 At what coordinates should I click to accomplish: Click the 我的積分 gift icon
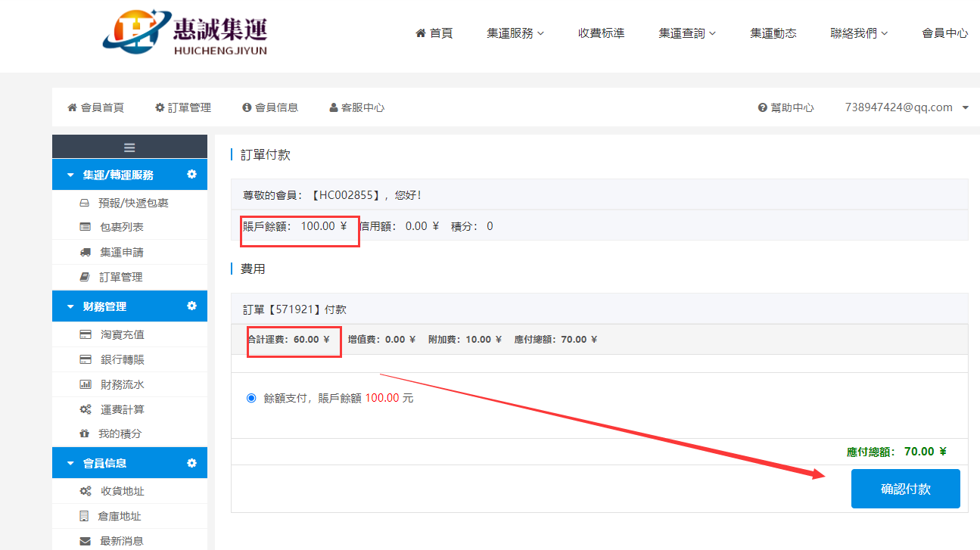coord(85,434)
